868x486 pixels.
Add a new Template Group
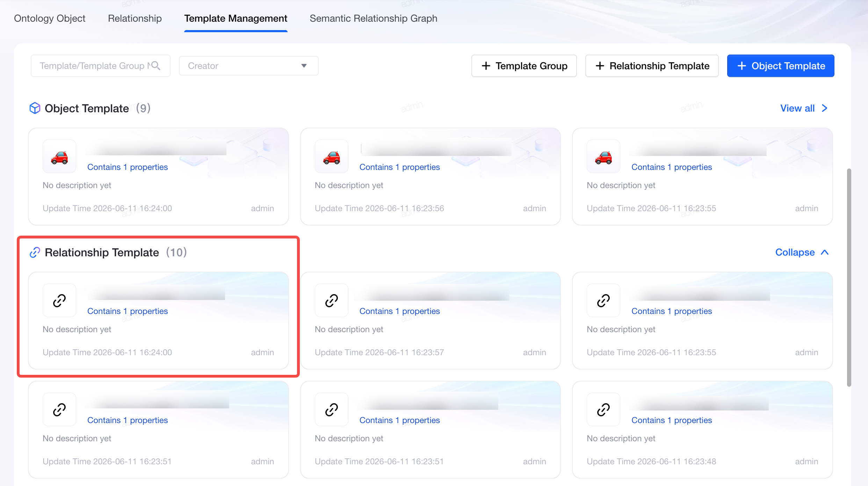tap(524, 66)
